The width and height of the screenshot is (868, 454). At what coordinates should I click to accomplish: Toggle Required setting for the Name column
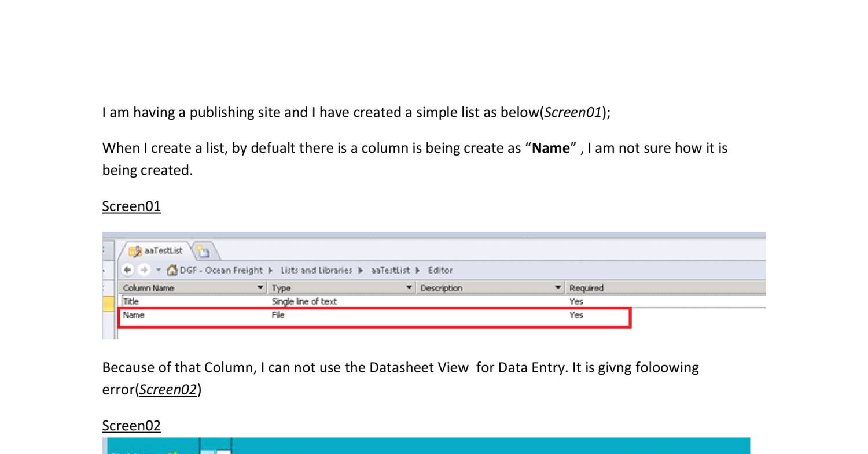pyautogui.click(x=576, y=314)
